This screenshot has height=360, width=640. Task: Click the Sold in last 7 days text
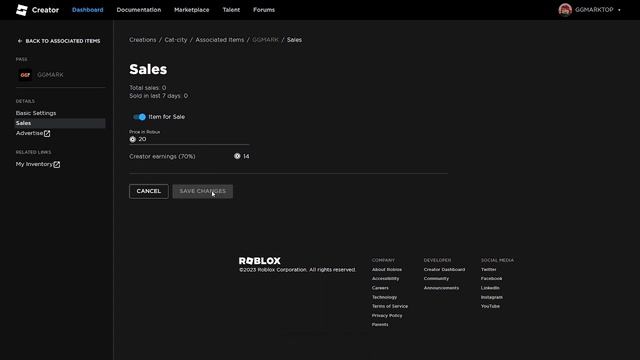(158, 96)
